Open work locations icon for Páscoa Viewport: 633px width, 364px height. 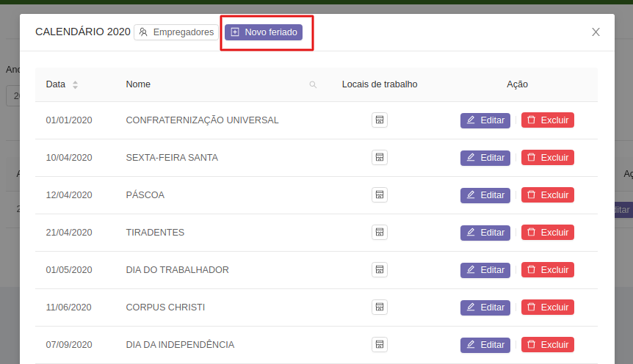coord(379,195)
